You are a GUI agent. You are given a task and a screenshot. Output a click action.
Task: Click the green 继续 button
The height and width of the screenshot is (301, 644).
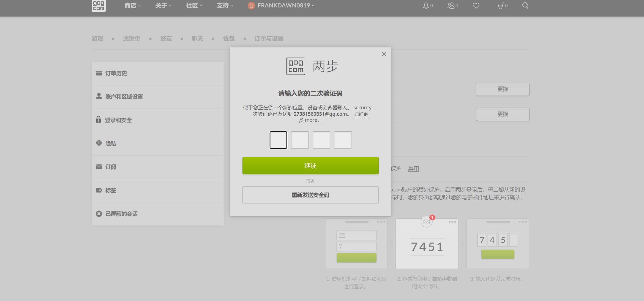pyautogui.click(x=310, y=166)
